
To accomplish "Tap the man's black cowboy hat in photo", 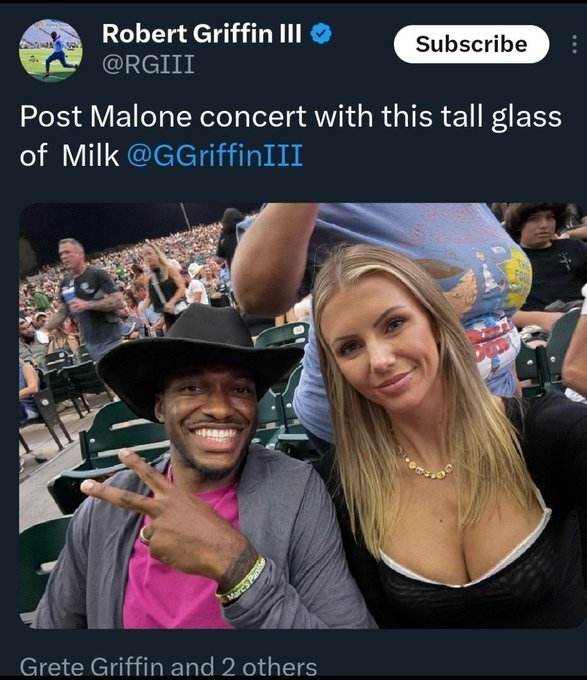I will (199, 356).
